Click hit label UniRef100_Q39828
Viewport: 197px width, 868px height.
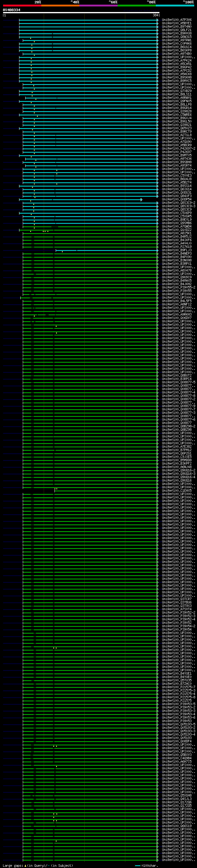pos(177,111)
